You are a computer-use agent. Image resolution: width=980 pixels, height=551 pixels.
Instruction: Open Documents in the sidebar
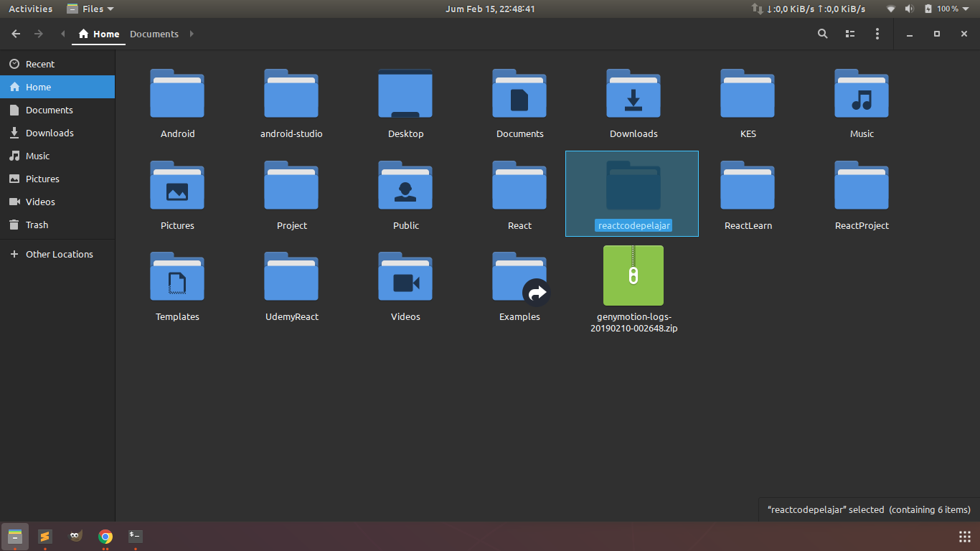click(x=57, y=110)
